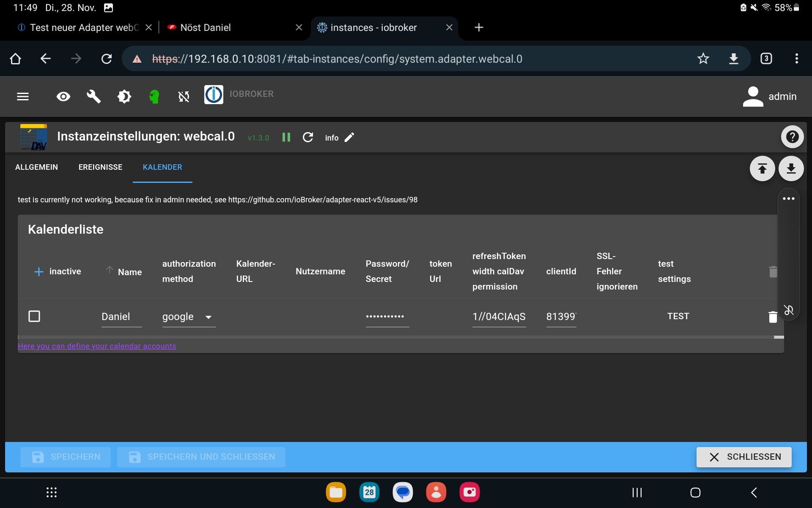Click the SCHLIESSEN button to close
Screen dimensions: 812x508
(744, 456)
